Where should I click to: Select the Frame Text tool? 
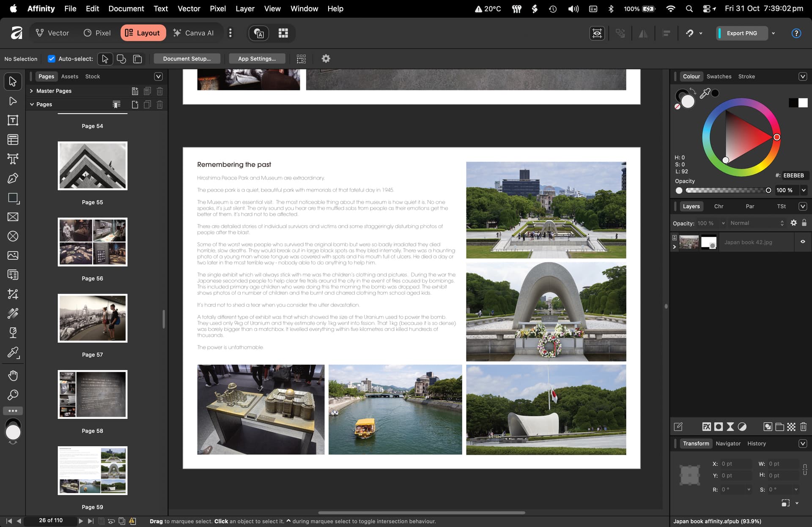pyautogui.click(x=13, y=120)
